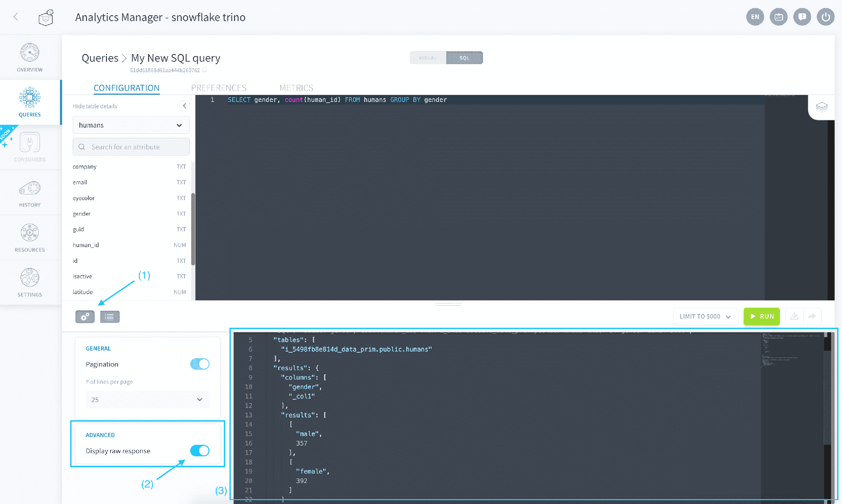Screen dimensions: 842x504
Task: Open the Consumers sidebar section
Action: pos(30,147)
